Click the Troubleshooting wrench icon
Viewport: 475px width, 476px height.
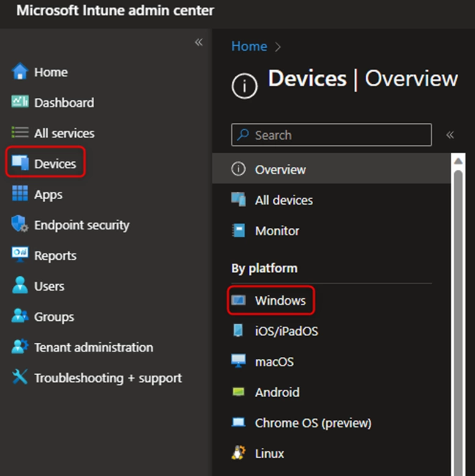coord(20,377)
